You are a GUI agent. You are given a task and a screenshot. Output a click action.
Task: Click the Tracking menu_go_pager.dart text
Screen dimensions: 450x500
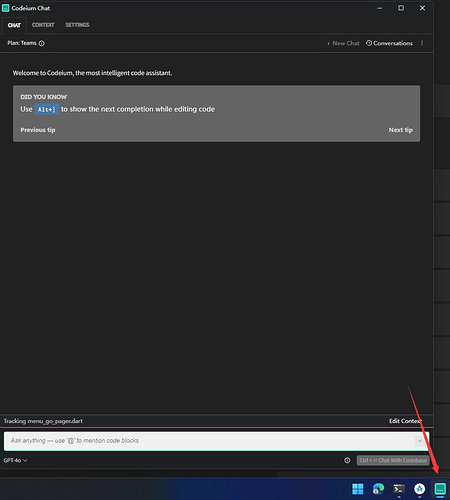[43, 421]
